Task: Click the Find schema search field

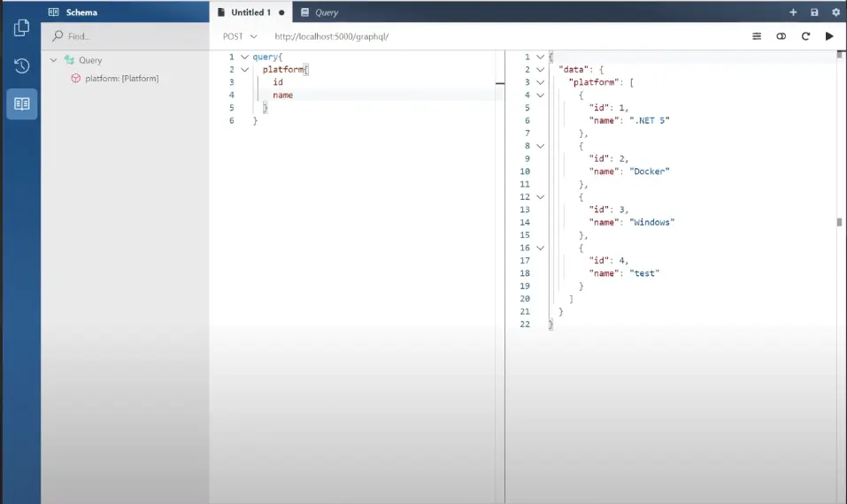Action: coord(126,36)
